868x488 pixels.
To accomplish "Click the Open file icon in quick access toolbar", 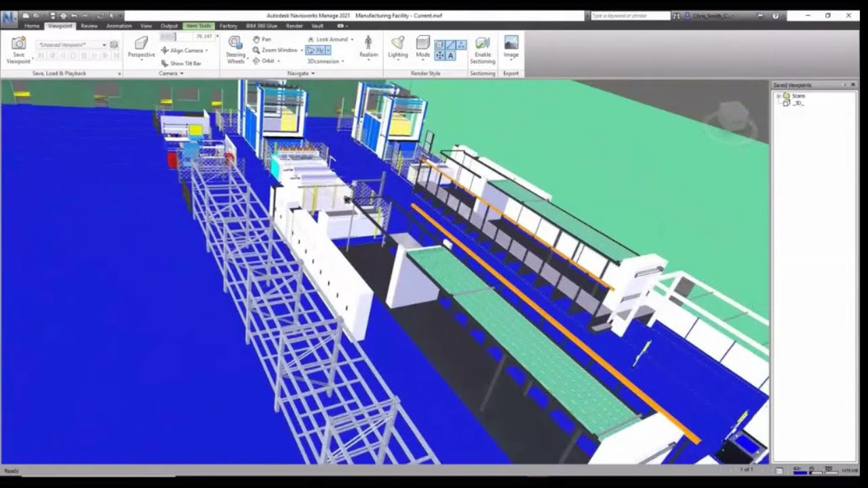I will 36,15.
